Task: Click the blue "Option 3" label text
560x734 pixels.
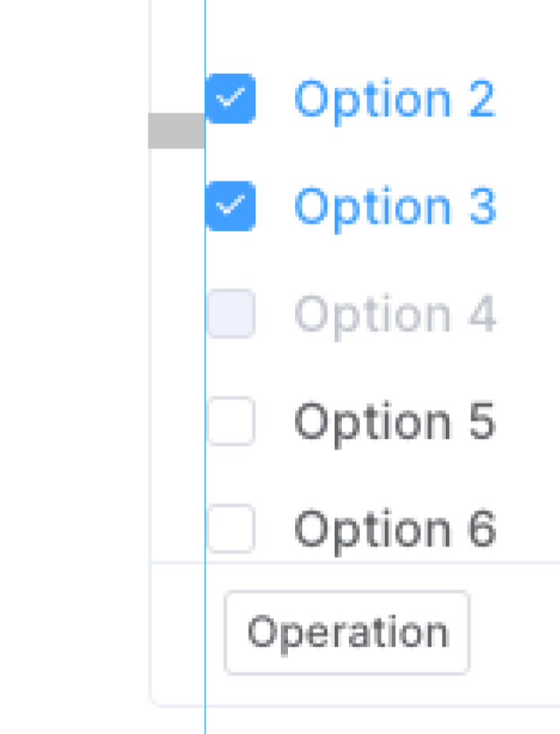Action: (x=394, y=207)
